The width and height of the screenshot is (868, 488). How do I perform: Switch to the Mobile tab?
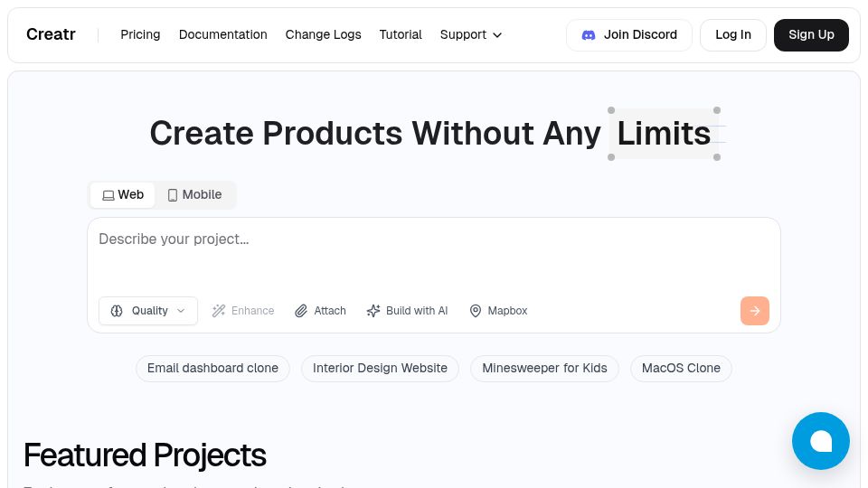194,195
